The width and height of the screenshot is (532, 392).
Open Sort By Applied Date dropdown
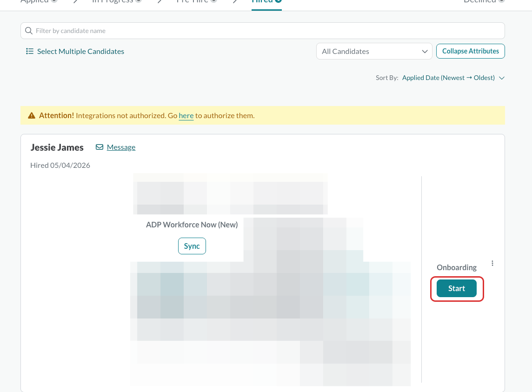(x=453, y=78)
